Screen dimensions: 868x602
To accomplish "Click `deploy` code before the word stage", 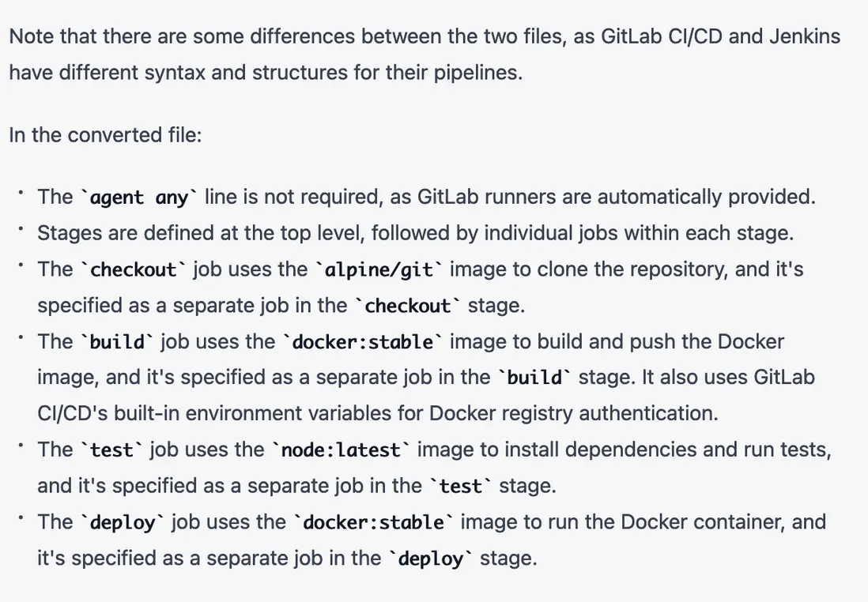I will pos(431,559).
